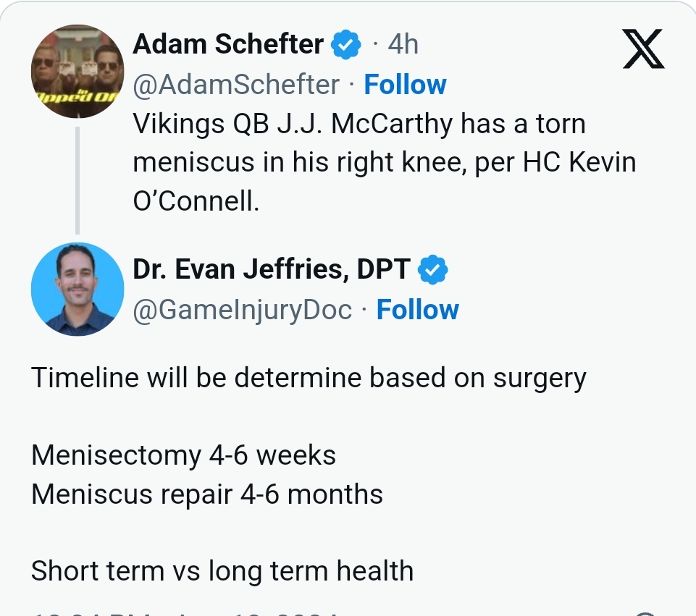Image resolution: width=696 pixels, height=616 pixels.
Task: Open the 4h timestamp on Schefter's tweet
Action: [x=403, y=44]
